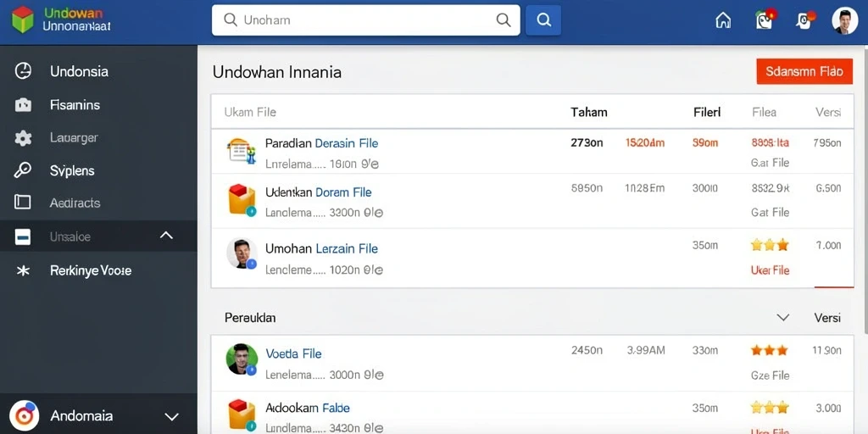Screen dimensions: 868x434
Task: Open the Adookam Falde link
Action: 307,409
